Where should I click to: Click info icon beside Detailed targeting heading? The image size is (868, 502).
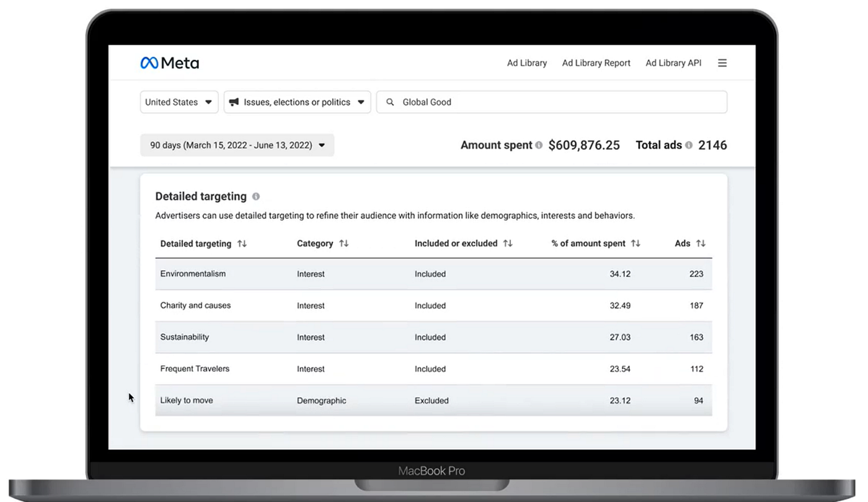[x=255, y=196]
